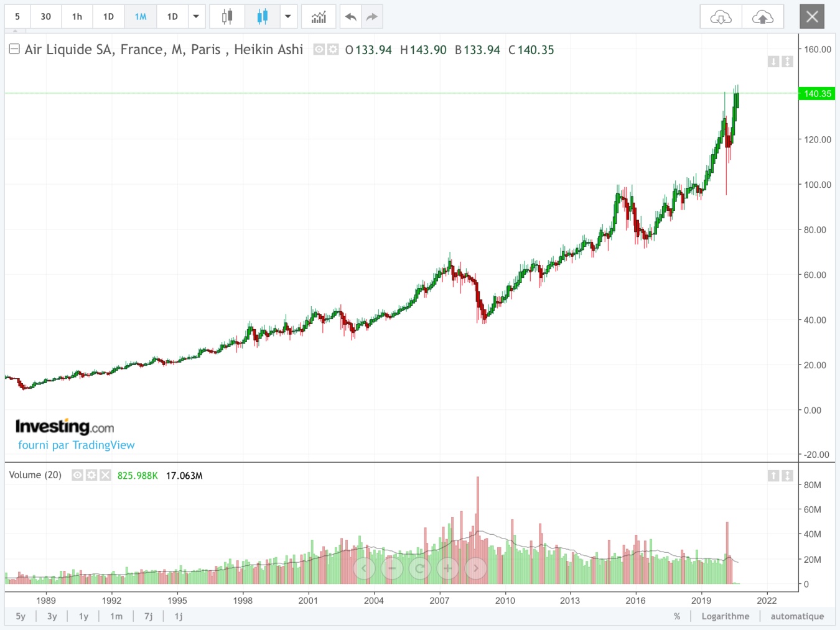Click the H 143.90 high value
The width and height of the screenshot is (840, 630).
pos(423,50)
